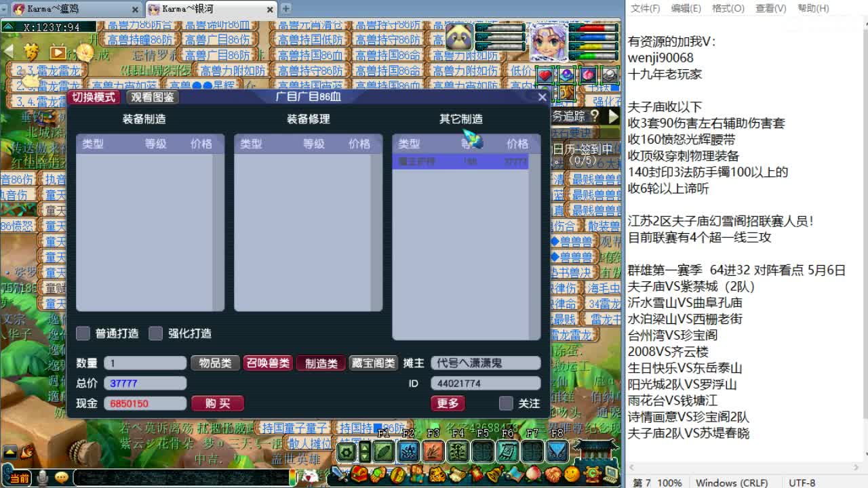This screenshot has width=868, height=488.
Task: Enable the 普通打造 checkbox
Action: tap(83, 333)
